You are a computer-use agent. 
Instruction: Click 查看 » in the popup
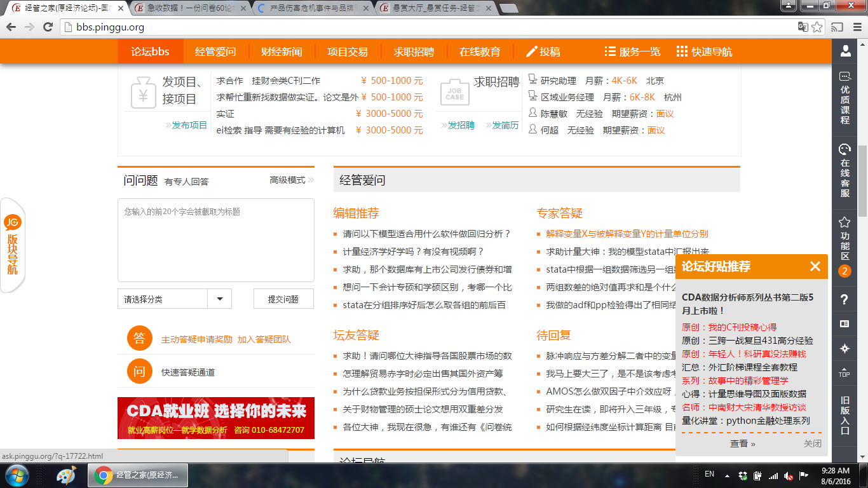(x=743, y=444)
